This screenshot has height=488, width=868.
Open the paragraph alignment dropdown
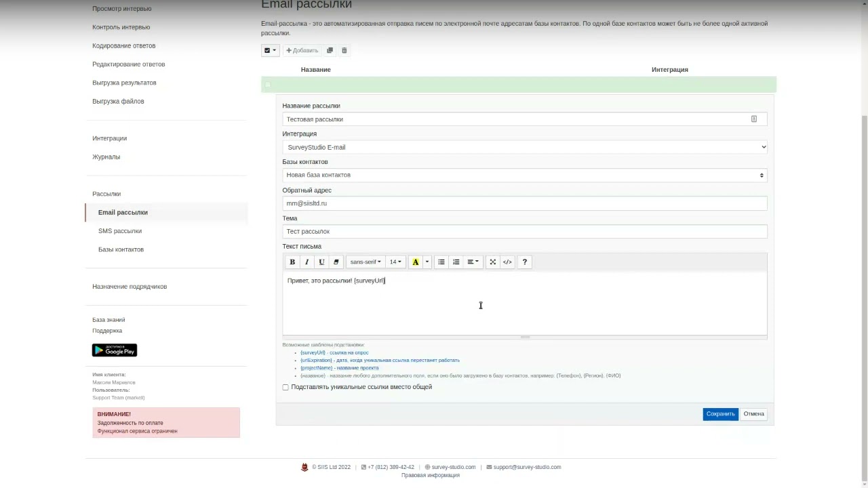473,262
